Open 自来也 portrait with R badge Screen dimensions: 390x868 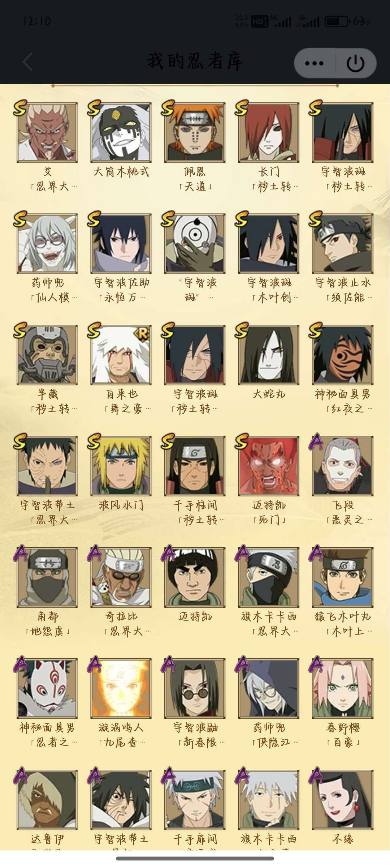121,355
